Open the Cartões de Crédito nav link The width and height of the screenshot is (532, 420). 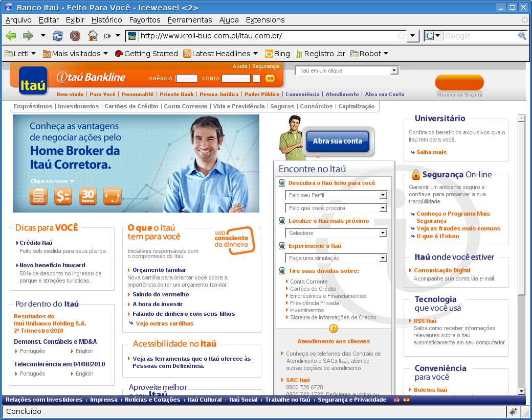coord(131,106)
